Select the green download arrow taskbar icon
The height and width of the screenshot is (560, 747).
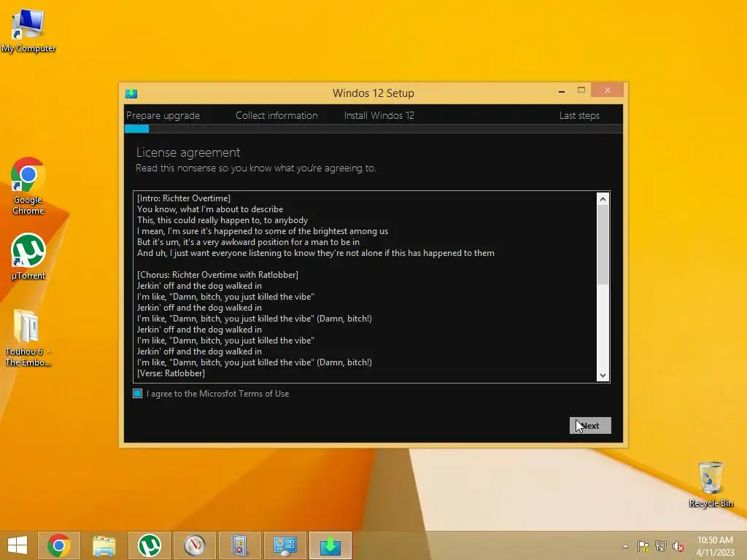330,545
